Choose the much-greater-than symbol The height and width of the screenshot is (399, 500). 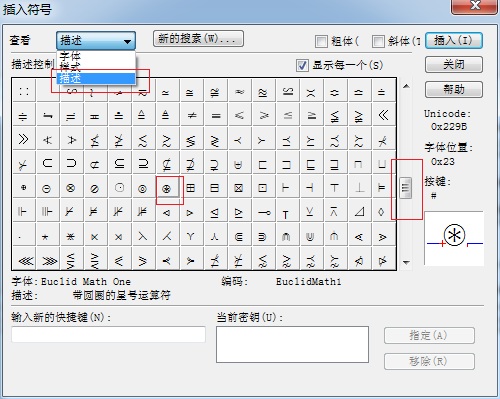click(x=24, y=139)
